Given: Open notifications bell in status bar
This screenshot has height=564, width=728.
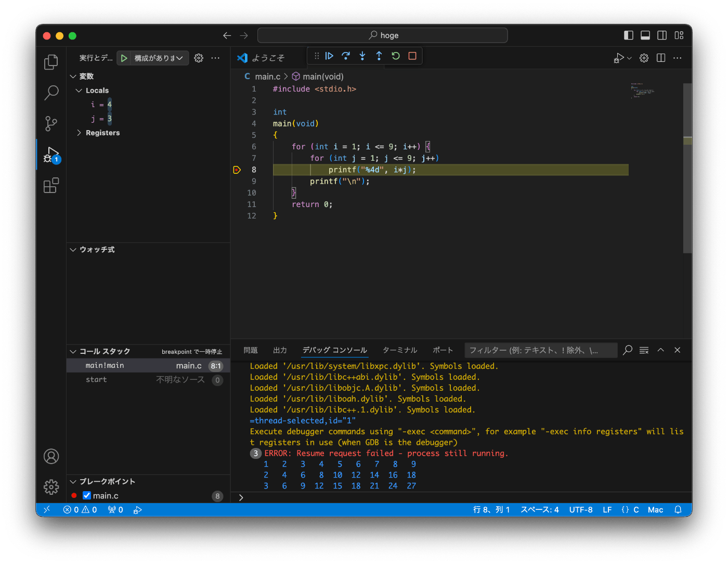Looking at the screenshot, I should (678, 510).
